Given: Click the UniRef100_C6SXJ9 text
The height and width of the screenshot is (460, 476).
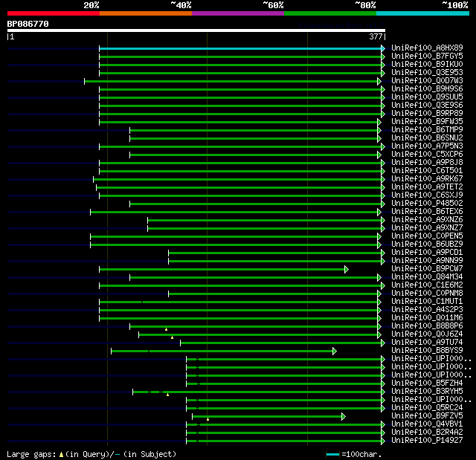Looking at the screenshot, I should (427, 195).
